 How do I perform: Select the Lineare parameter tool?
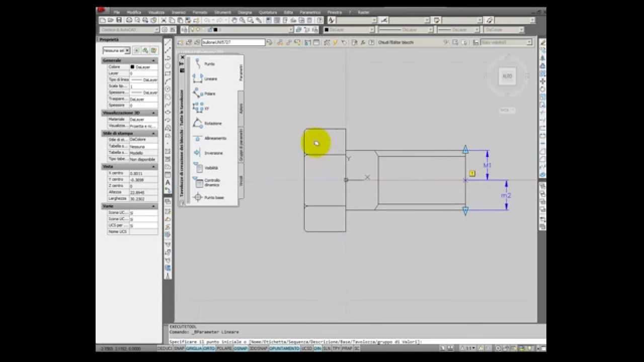(x=205, y=79)
